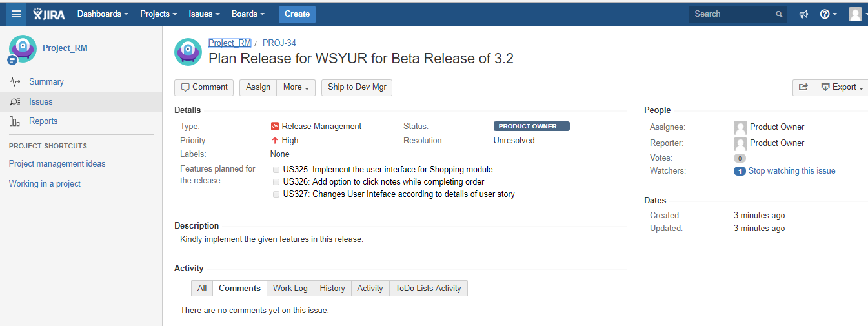Click into the Search field
The image size is (868, 326).
pos(732,14)
